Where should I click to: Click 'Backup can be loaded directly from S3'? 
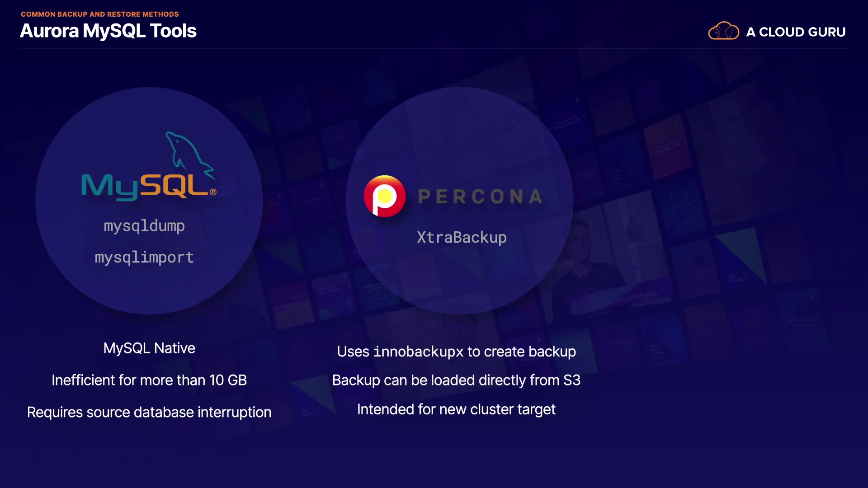click(456, 380)
